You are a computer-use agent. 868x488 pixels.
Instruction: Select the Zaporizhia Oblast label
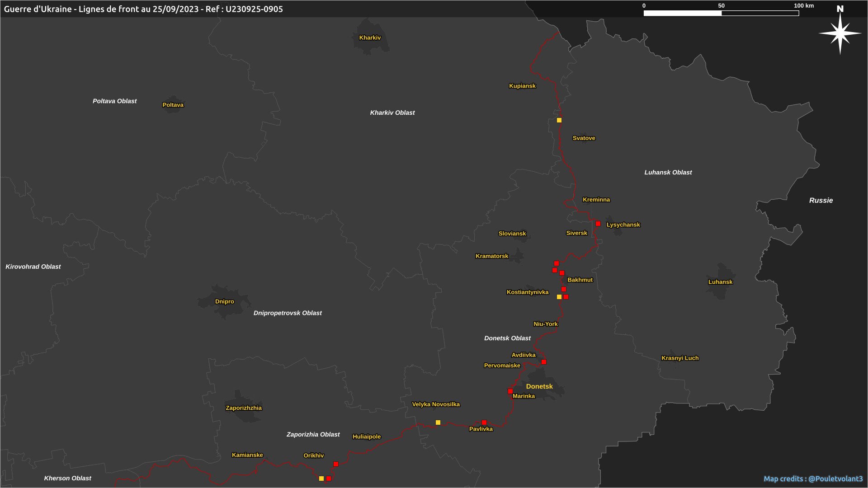[313, 434]
